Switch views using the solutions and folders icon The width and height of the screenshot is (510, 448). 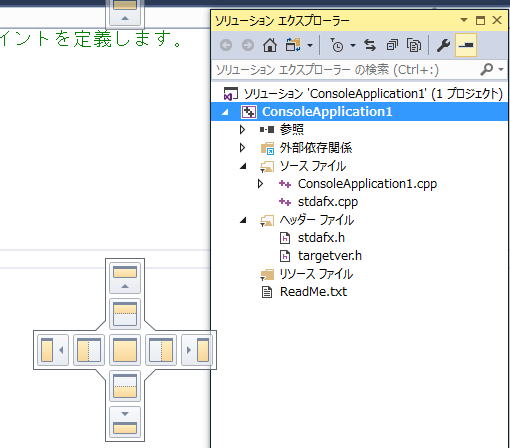(x=293, y=45)
